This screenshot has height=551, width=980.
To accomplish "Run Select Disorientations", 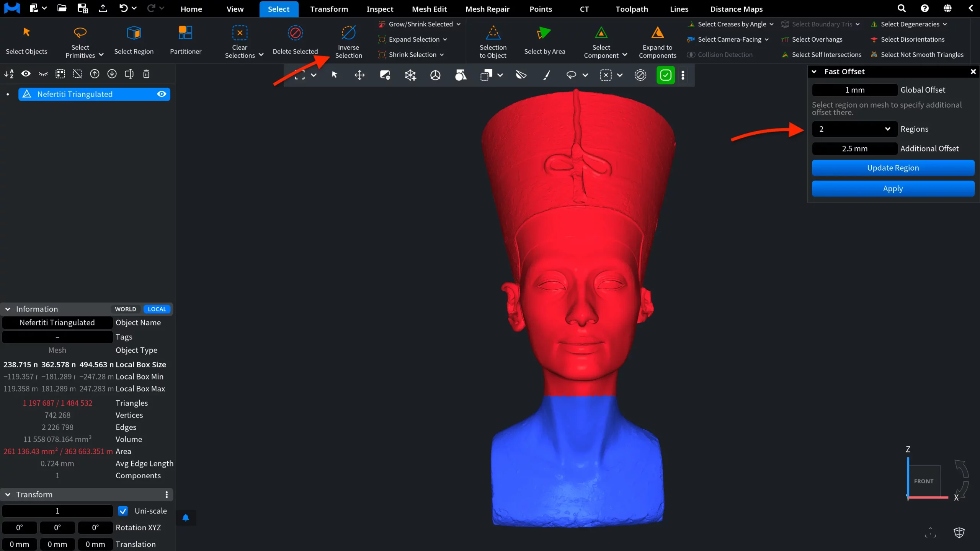I will click(x=907, y=39).
